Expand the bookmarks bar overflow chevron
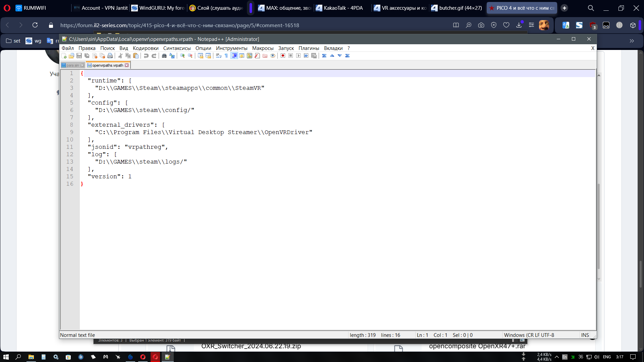 632,41
